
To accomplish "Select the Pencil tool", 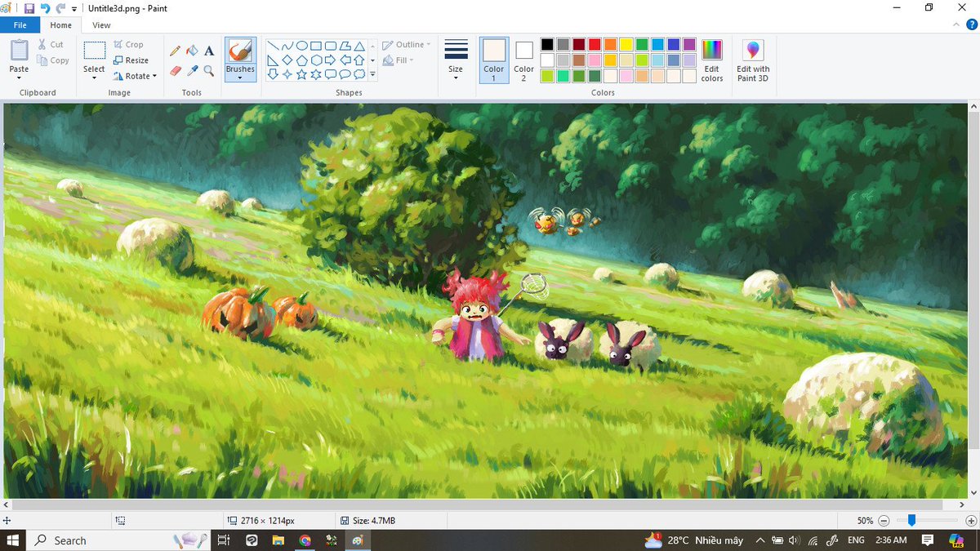I will (175, 51).
